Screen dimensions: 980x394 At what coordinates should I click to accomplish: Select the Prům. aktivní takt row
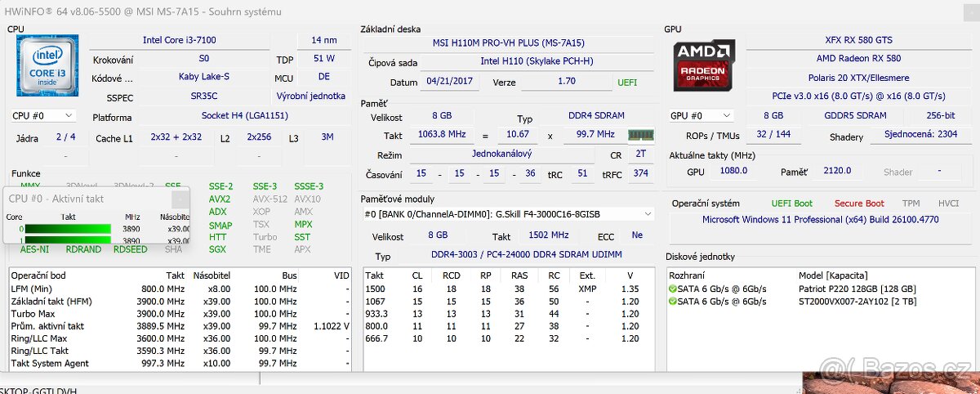[180, 326]
